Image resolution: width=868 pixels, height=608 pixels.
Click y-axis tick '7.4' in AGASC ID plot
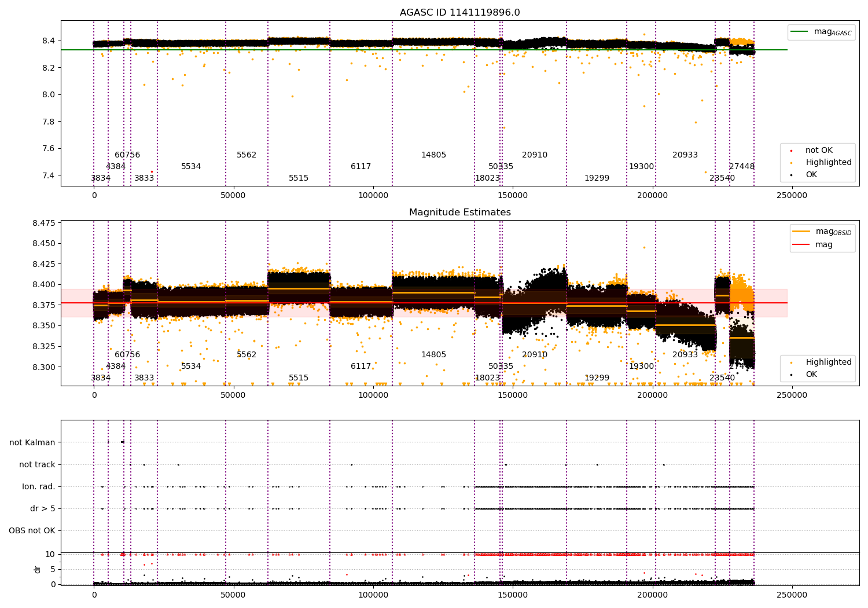tap(49, 175)
